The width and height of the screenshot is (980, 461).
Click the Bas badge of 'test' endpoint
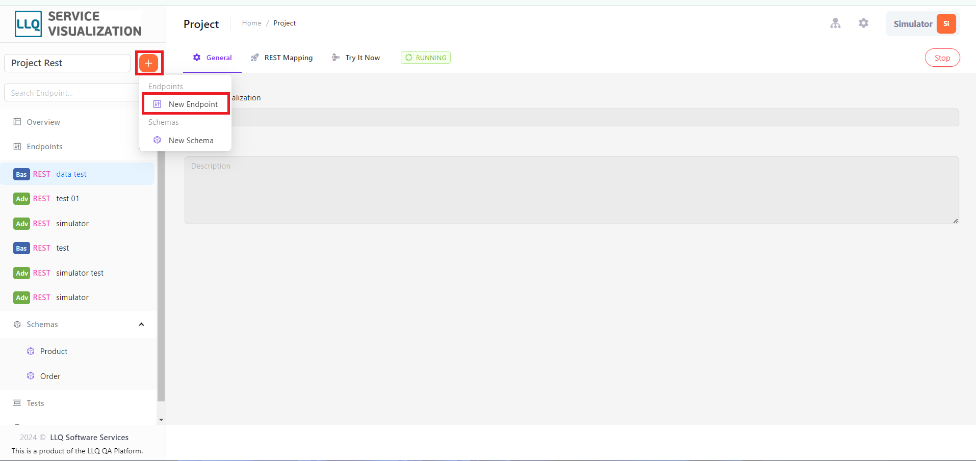click(x=21, y=248)
